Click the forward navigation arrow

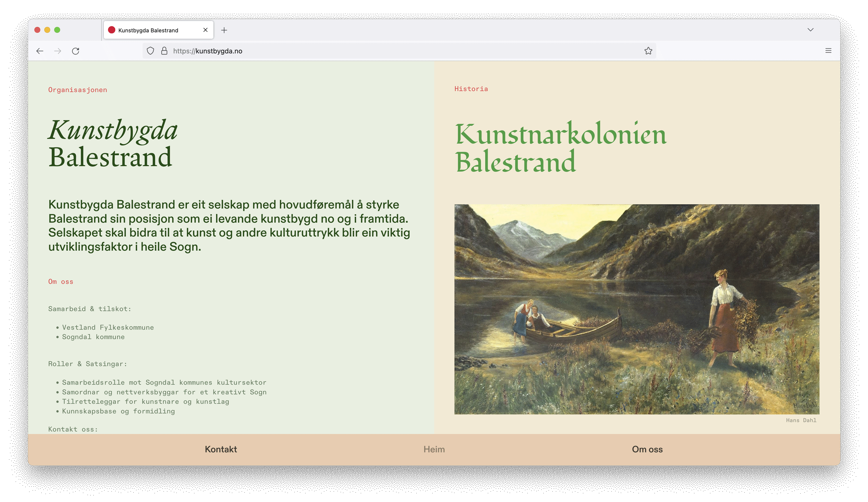click(58, 51)
